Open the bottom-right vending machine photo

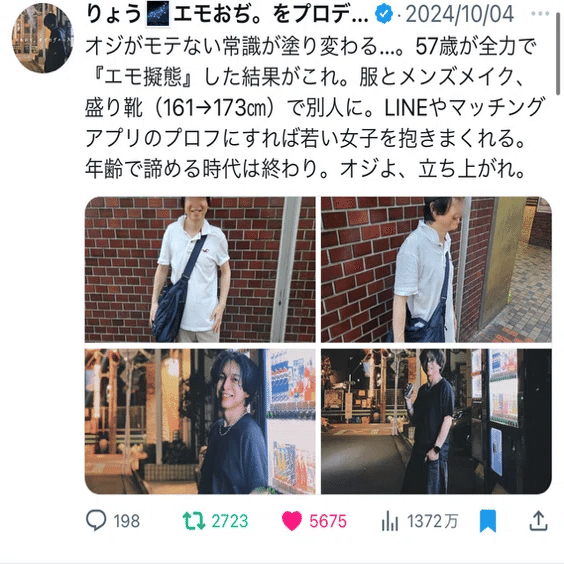pos(436,421)
